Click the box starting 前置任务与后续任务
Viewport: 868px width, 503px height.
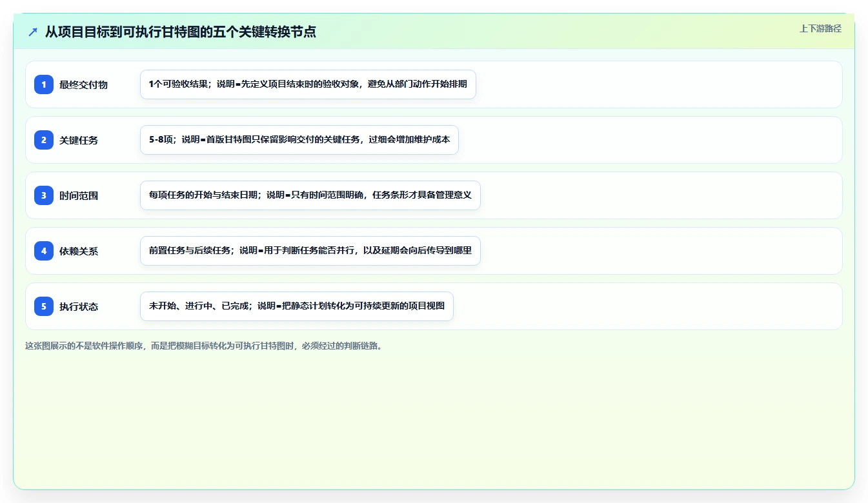[x=310, y=251]
